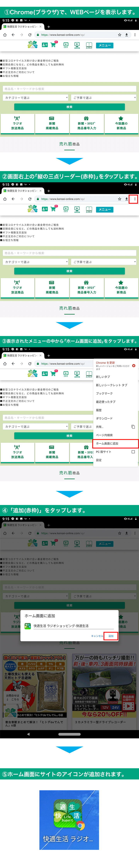Select 新しいタブ in Chrome menu

pos(116,377)
